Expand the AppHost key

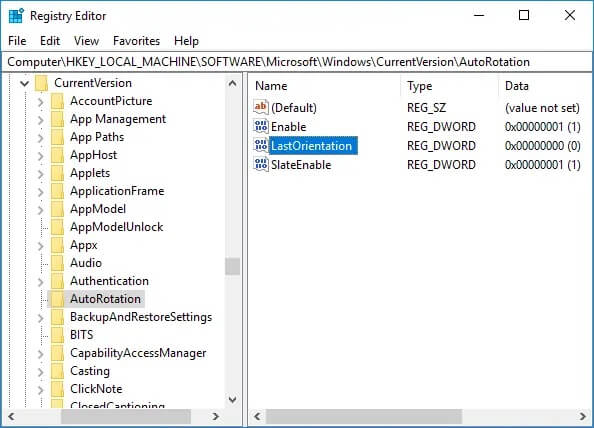[41, 156]
